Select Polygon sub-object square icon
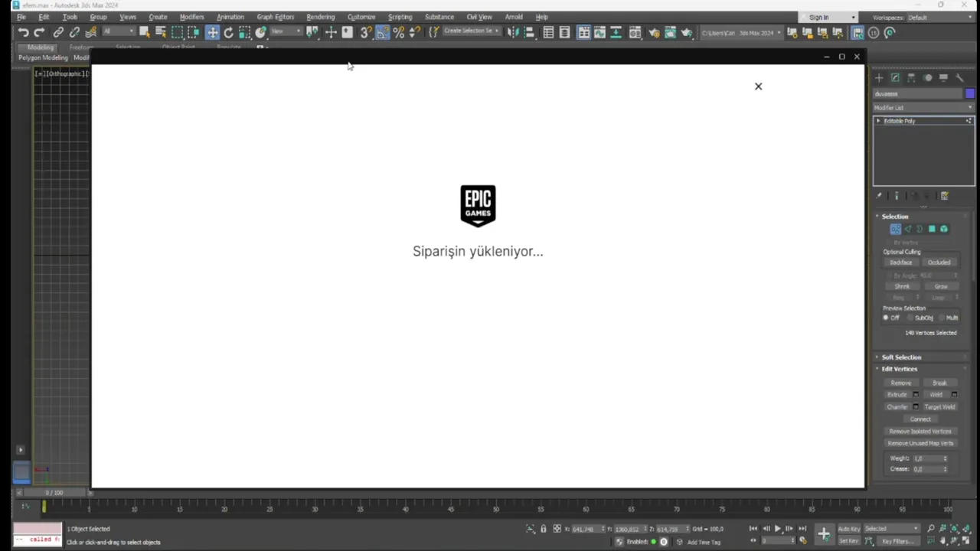This screenshot has width=980, height=551. pos(932,229)
